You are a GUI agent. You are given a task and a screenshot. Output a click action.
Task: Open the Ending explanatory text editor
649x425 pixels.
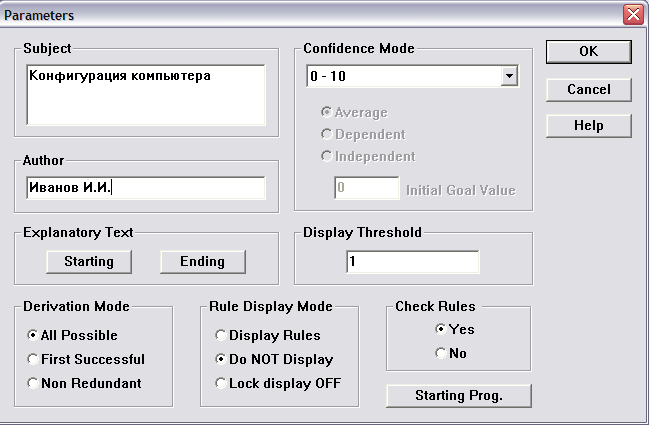203,262
